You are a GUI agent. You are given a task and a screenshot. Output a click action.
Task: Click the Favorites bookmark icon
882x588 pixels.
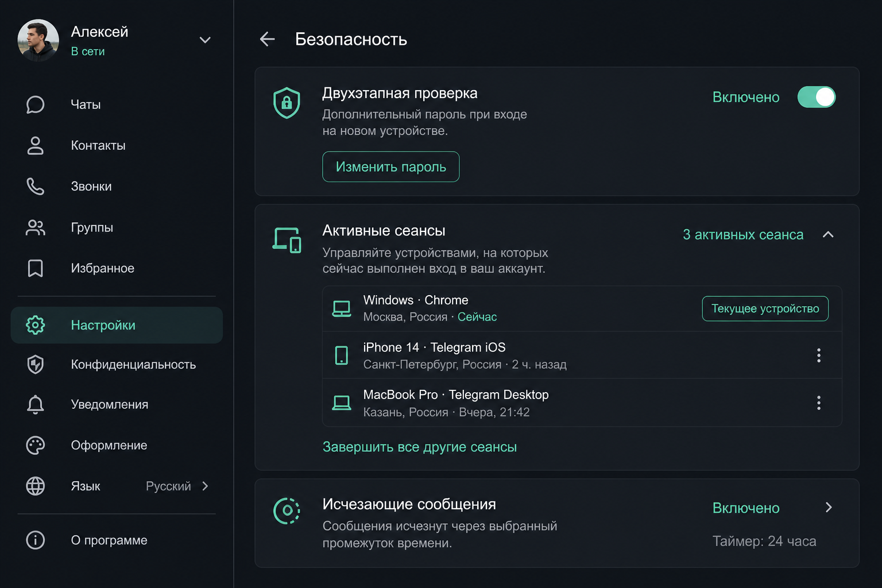(36, 268)
